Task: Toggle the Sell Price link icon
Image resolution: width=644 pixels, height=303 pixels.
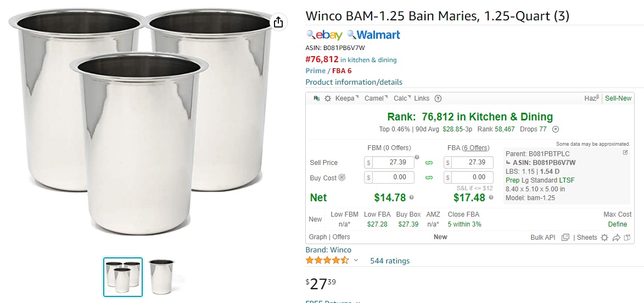Action: coord(429,163)
